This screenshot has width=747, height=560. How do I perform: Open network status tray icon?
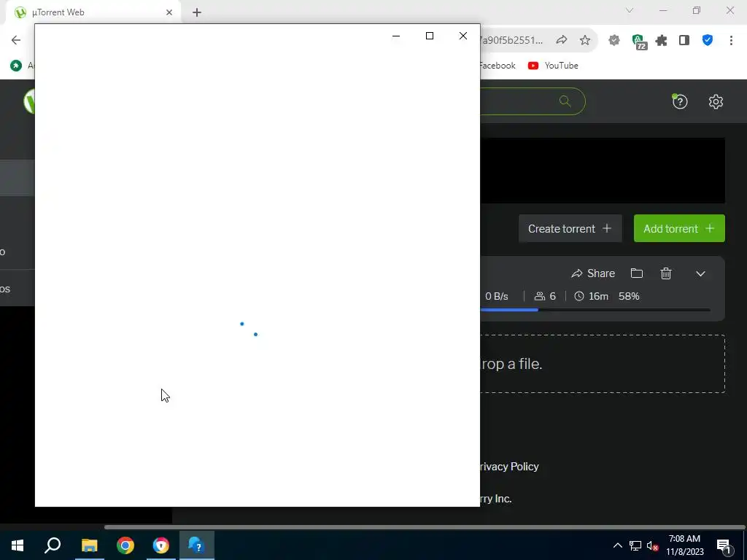635,545
